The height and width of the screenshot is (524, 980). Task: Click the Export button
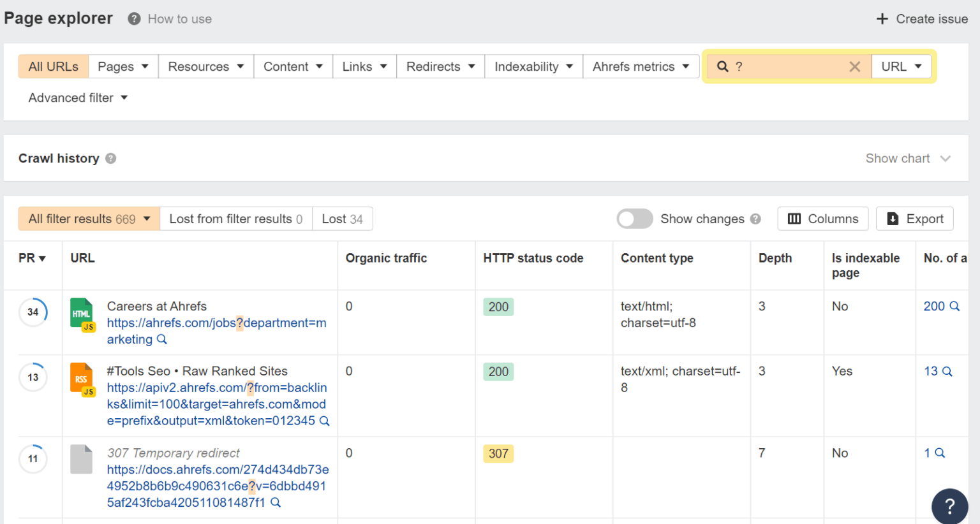(x=915, y=219)
